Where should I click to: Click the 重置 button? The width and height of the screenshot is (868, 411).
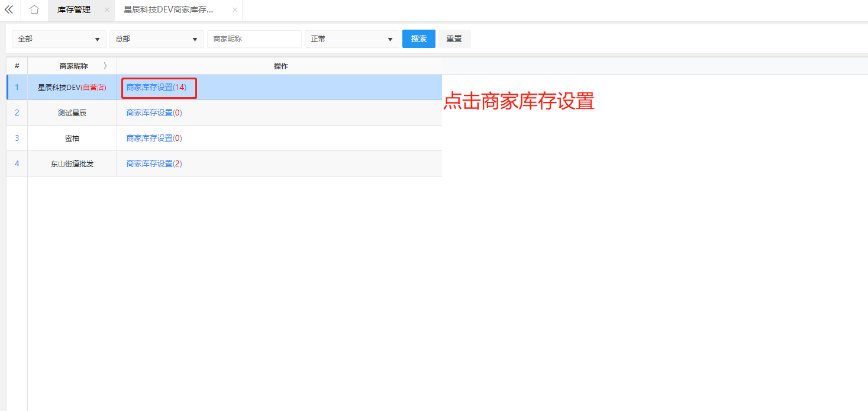click(454, 39)
